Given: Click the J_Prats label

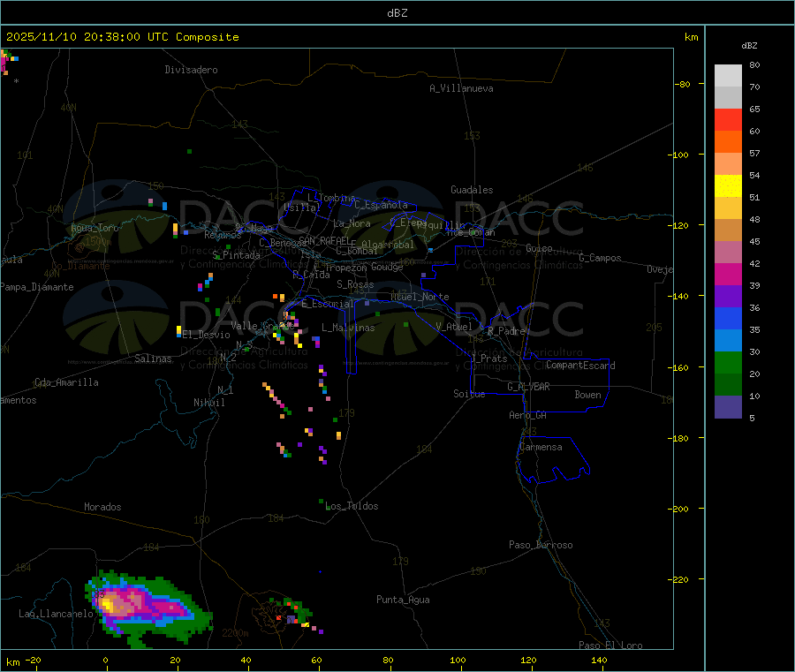Looking at the screenshot, I should pos(488,359).
